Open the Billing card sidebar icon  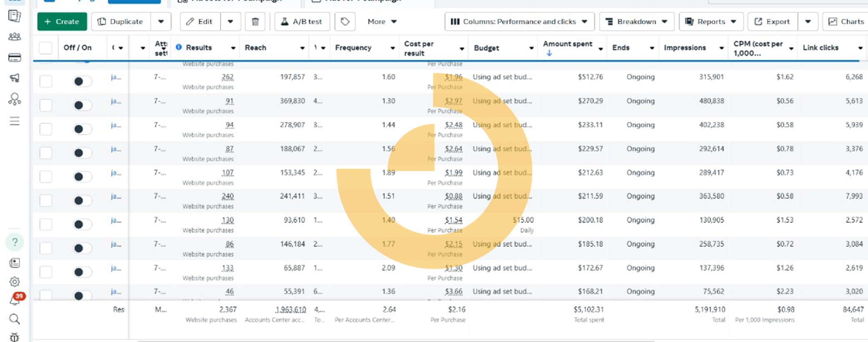click(15, 58)
